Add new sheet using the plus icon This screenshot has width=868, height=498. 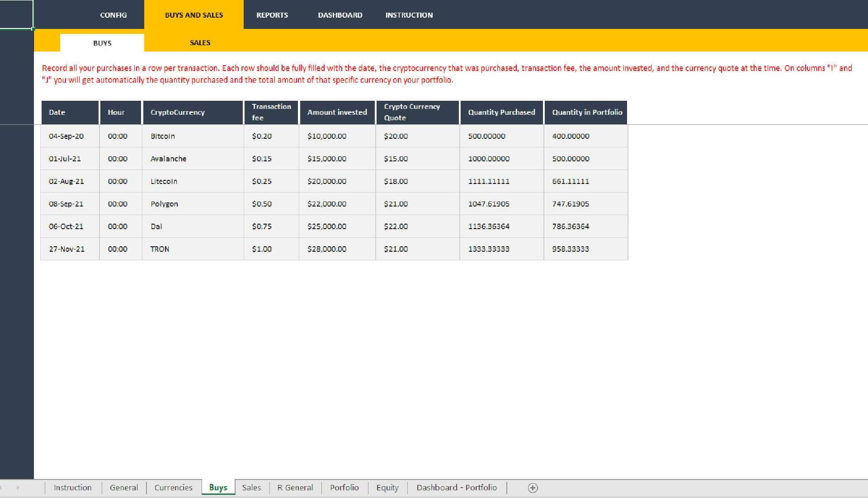pos(533,487)
